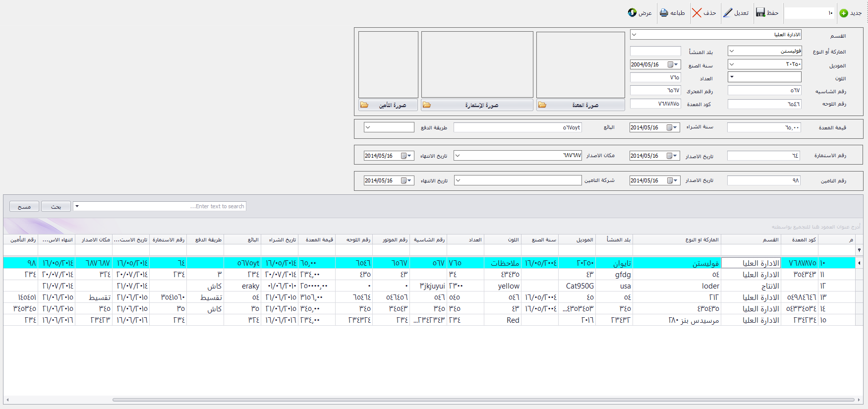Viewport: 868px width, 409px height.
Task: Expand the القسم department dropdown
Action: tap(634, 35)
